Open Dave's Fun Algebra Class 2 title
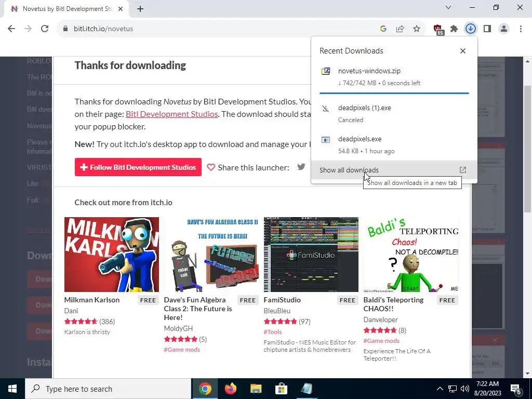The width and height of the screenshot is (532, 399). point(198,309)
